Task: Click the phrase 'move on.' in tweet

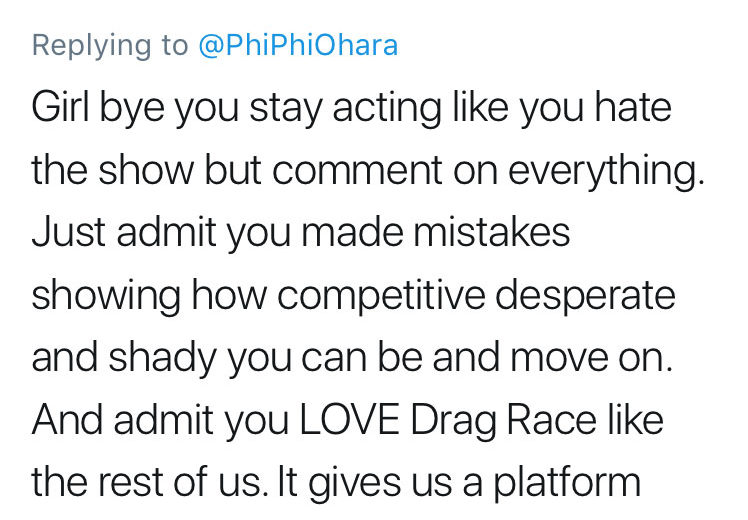Action: (592, 358)
